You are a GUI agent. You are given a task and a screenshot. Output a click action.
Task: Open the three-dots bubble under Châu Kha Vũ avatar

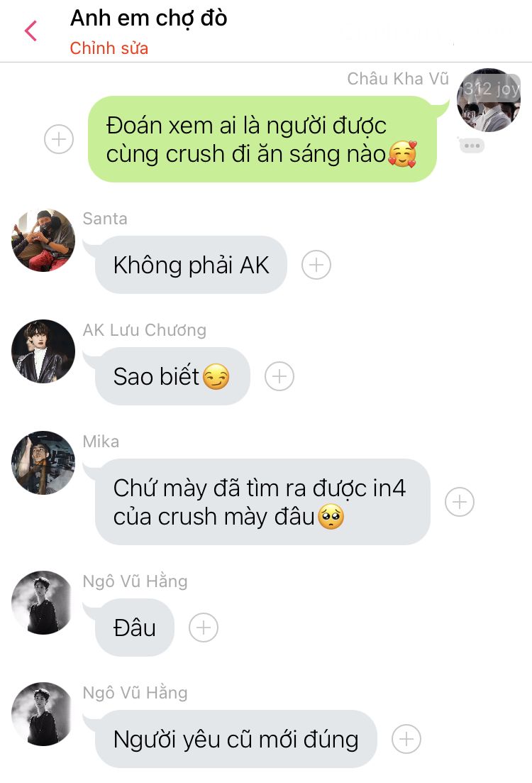pos(472,146)
